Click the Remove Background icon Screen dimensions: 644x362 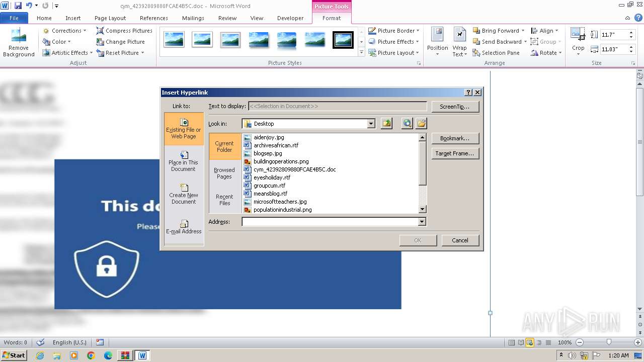pyautogui.click(x=19, y=43)
